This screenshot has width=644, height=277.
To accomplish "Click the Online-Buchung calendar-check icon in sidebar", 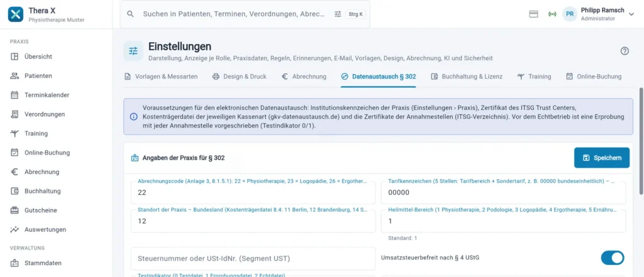I will click(15, 153).
